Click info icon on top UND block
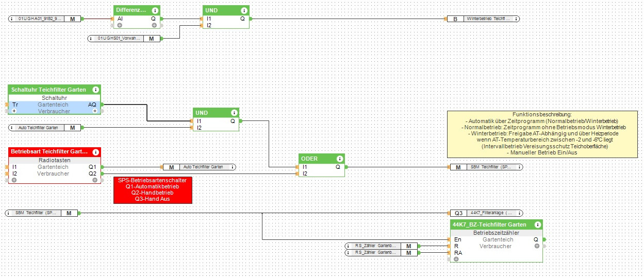The width and height of the screenshot is (644, 278). click(x=244, y=10)
